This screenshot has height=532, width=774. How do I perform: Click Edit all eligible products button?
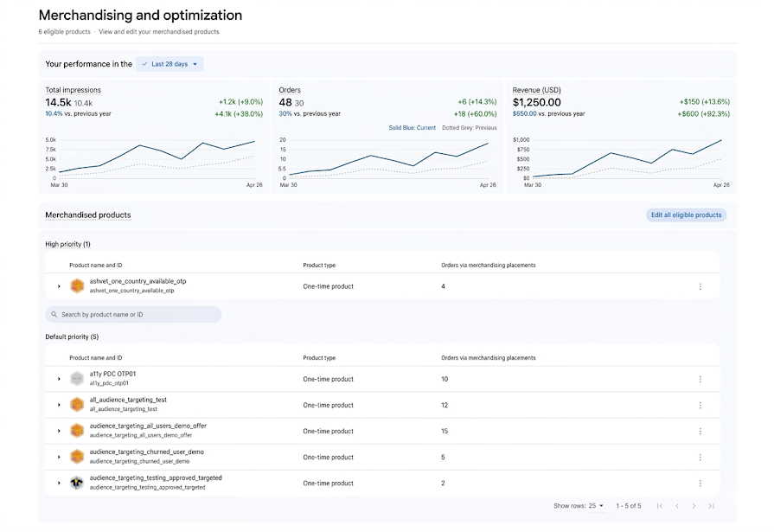[686, 215]
